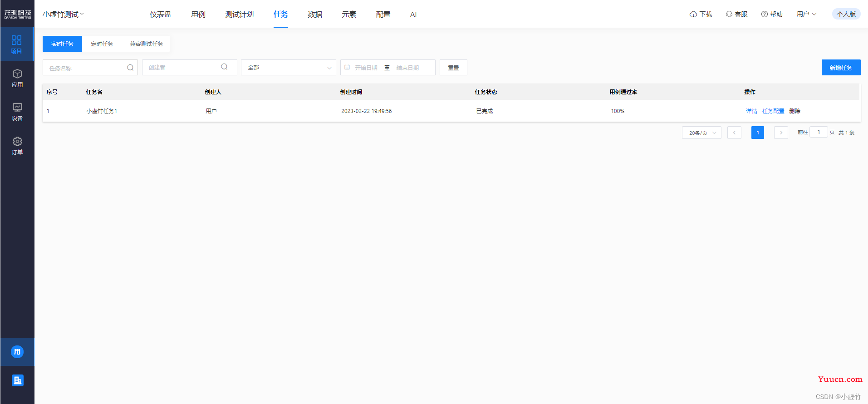Click the 新增任务 button
Screen dimensions: 868x404
point(841,68)
